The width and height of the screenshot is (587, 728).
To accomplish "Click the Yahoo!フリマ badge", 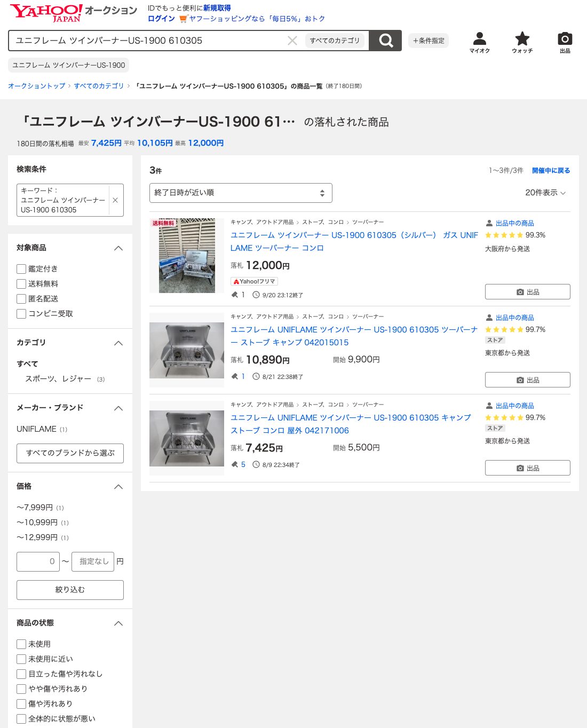I will 255,281.
